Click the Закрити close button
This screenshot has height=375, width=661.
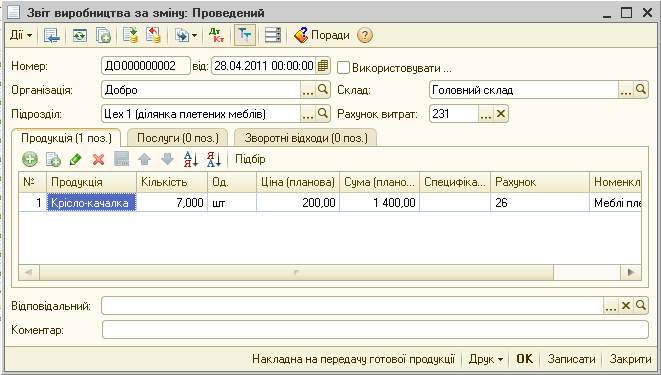pyautogui.click(x=630, y=359)
